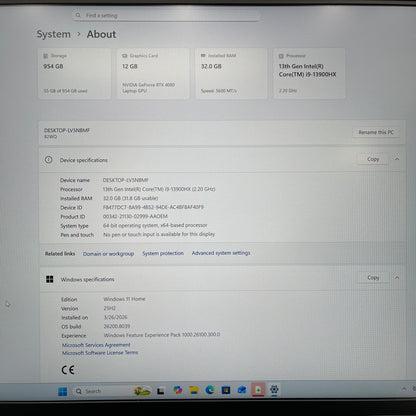Click the Installed RAM value 32.0 GB
The height and width of the screenshot is (416, 416).
(x=130, y=198)
